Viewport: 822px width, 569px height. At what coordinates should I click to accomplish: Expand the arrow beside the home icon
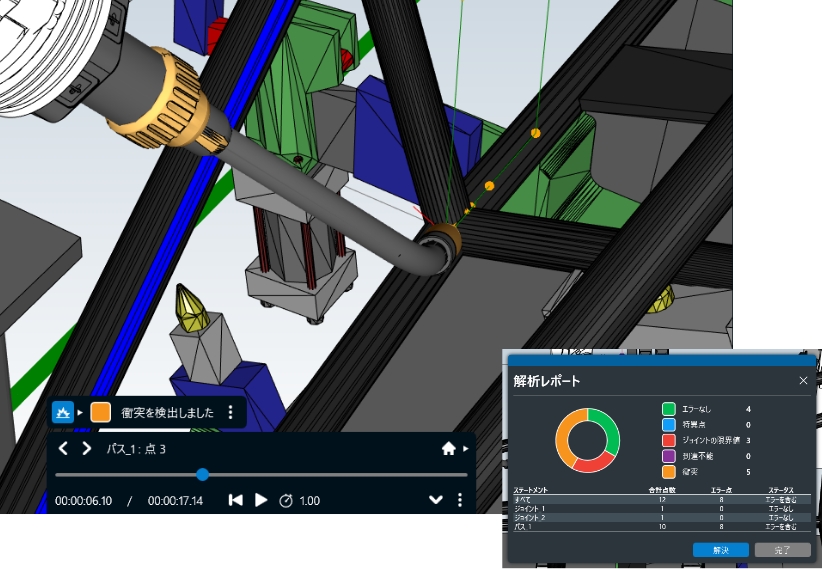465,449
